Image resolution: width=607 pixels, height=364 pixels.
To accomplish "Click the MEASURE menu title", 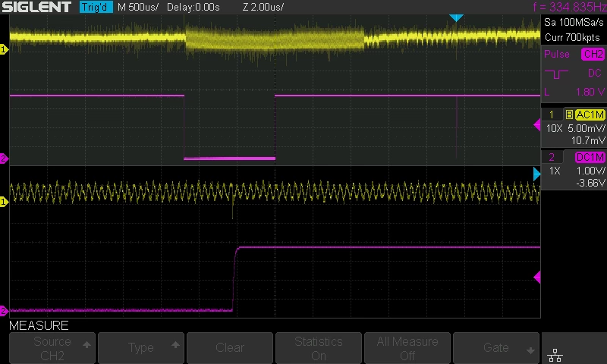I will (39, 326).
